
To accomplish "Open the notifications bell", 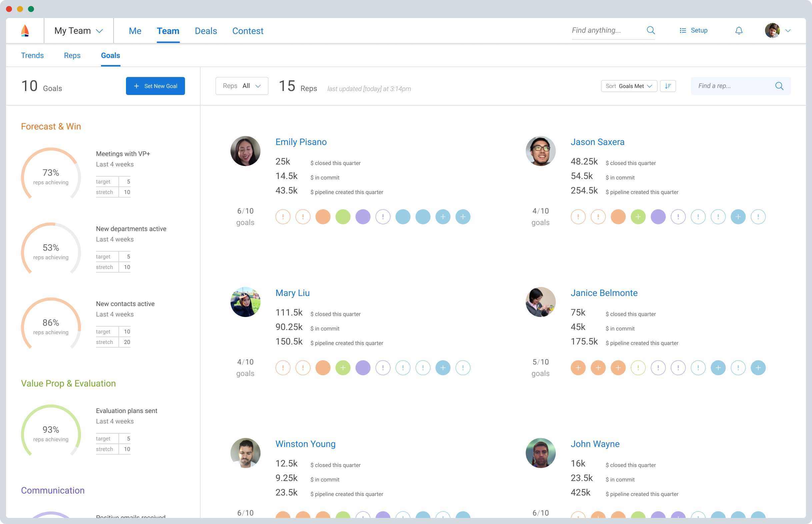I will click(739, 31).
